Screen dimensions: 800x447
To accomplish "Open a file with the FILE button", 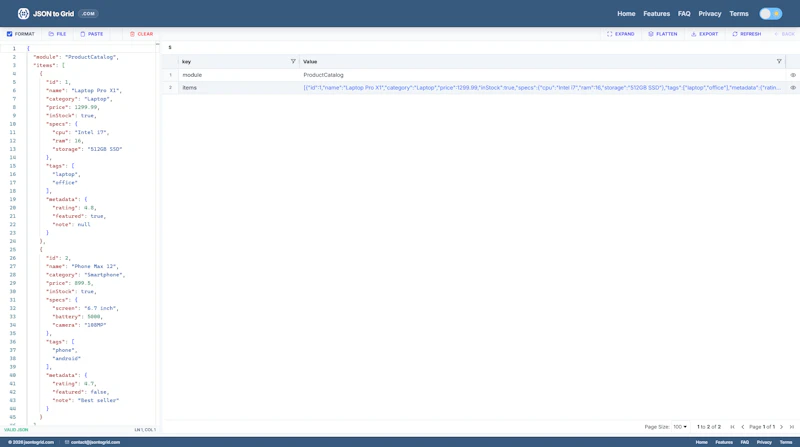I will pos(58,34).
